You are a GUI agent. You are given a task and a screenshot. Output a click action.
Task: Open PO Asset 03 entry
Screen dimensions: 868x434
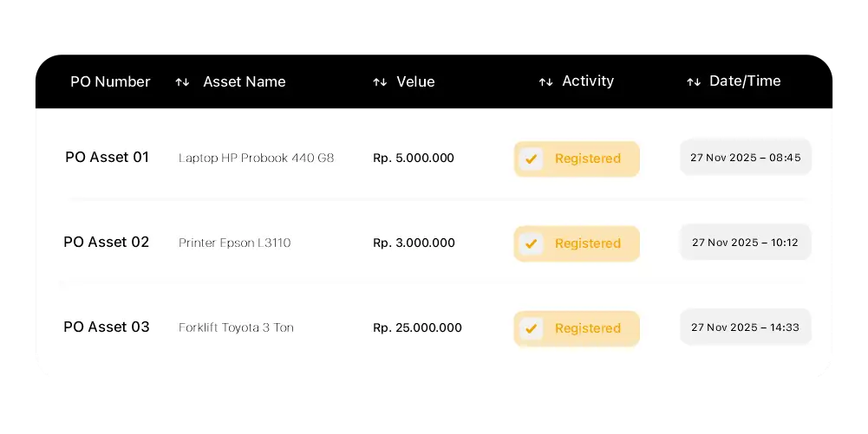coord(107,327)
